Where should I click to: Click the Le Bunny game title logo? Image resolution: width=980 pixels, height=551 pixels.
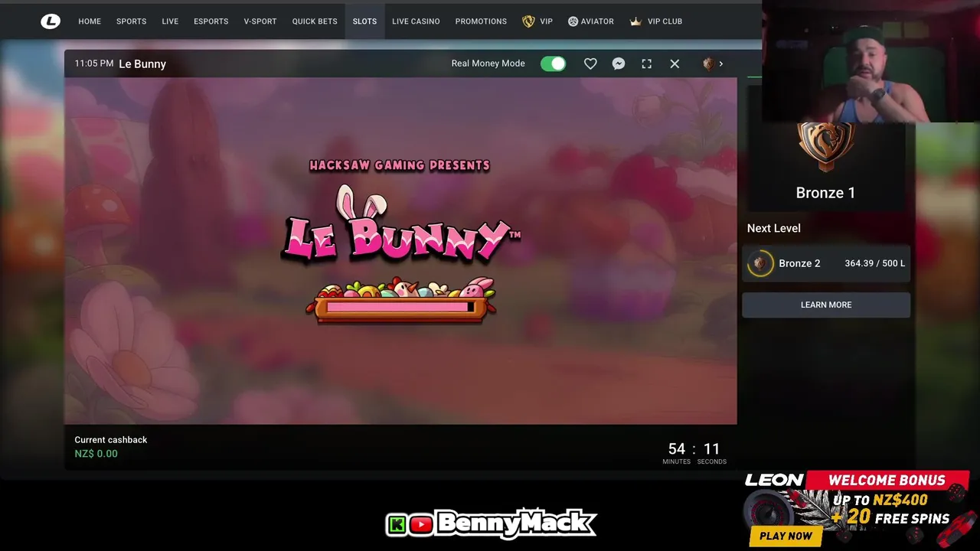tap(401, 224)
